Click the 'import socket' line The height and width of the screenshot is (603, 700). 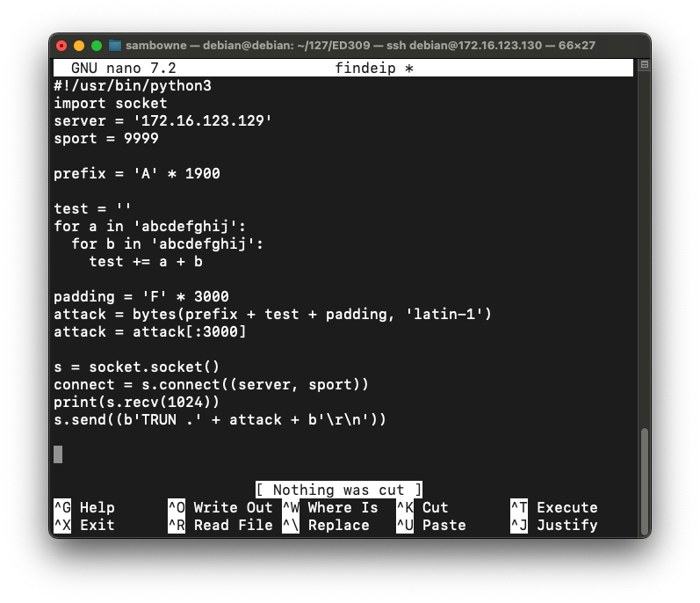click(111, 103)
